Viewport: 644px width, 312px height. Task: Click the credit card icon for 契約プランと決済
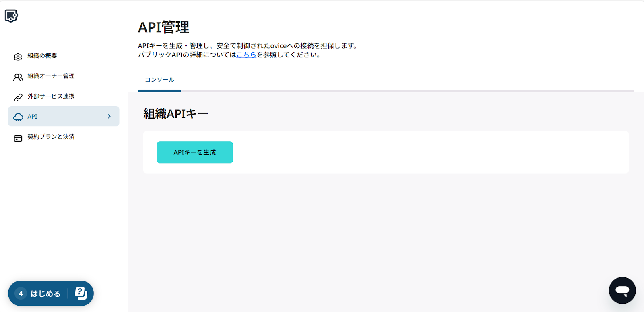(x=18, y=138)
